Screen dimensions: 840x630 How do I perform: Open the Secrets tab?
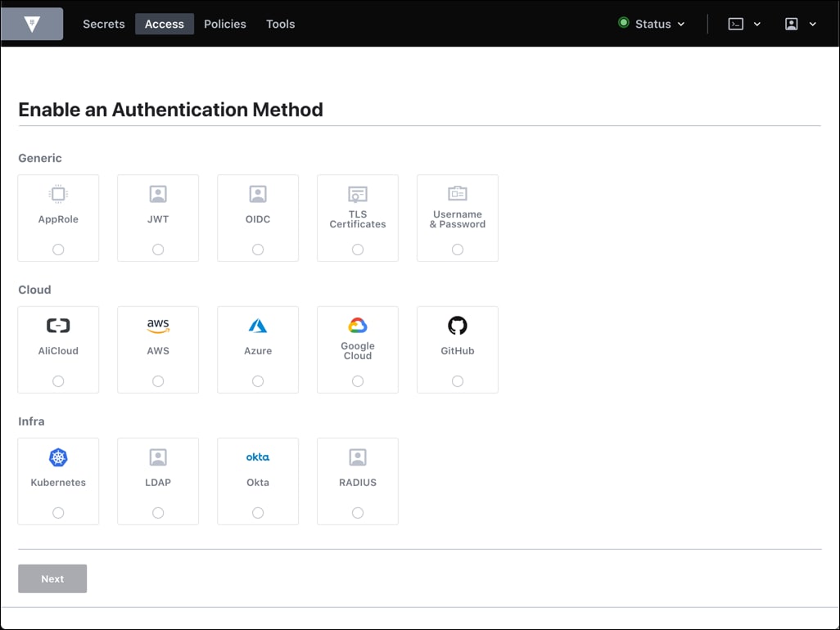[104, 24]
